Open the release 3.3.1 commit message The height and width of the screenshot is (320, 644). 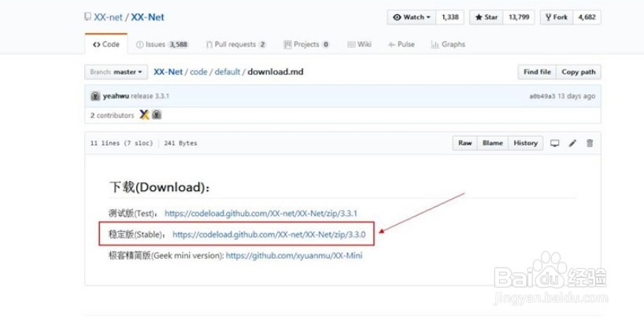pos(150,96)
